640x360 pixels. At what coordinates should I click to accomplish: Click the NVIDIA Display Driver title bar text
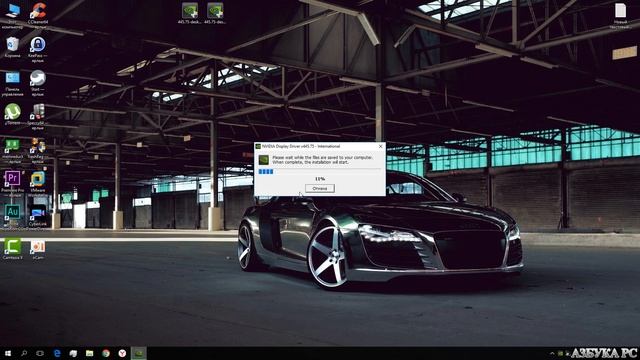301,146
